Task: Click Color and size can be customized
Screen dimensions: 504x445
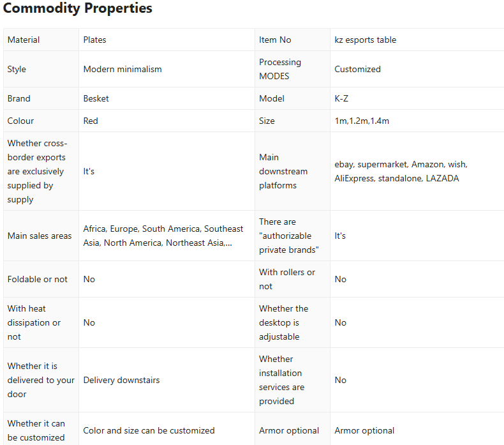Action: point(149,430)
